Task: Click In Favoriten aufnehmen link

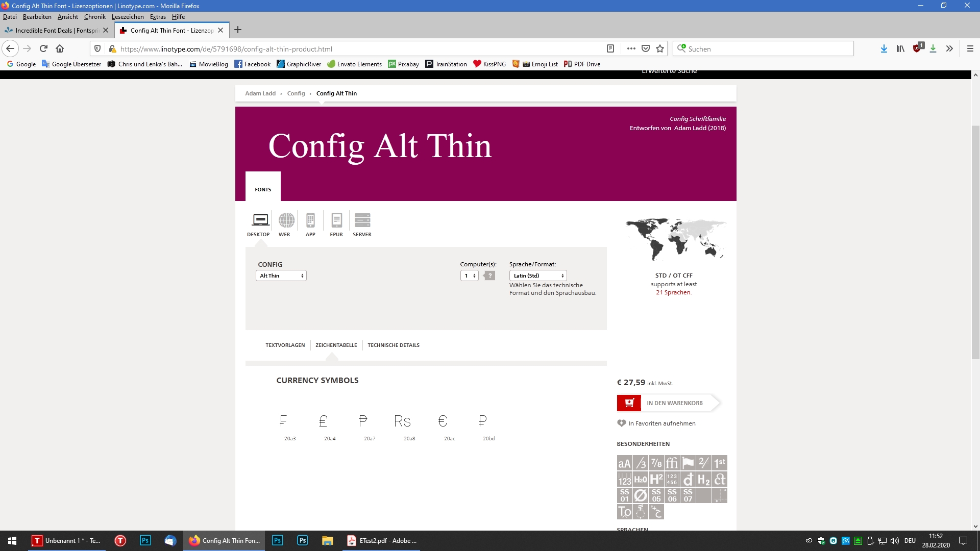Action: 661,423
